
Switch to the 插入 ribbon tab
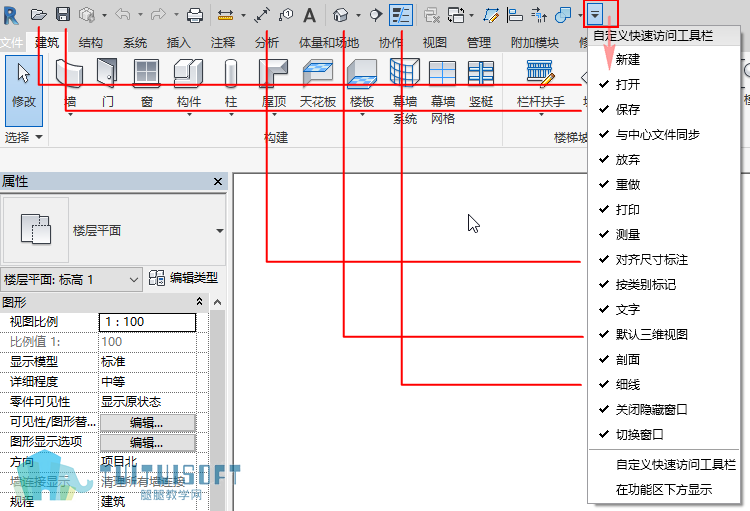pyautogui.click(x=178, y=43)
